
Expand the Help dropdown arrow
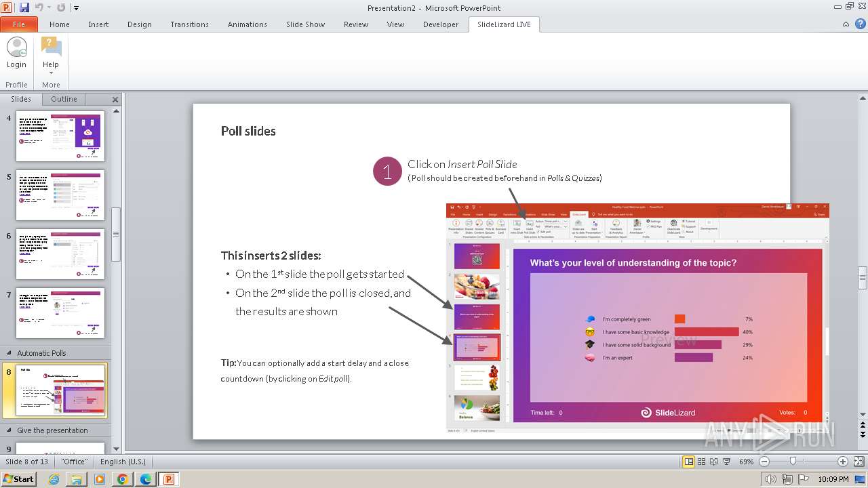tap(51, 73)
